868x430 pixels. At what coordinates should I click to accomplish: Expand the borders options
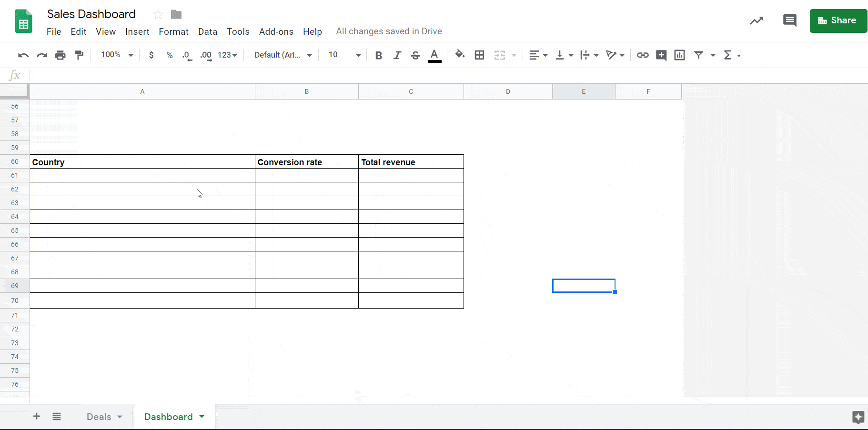click(x=479, y=55)
